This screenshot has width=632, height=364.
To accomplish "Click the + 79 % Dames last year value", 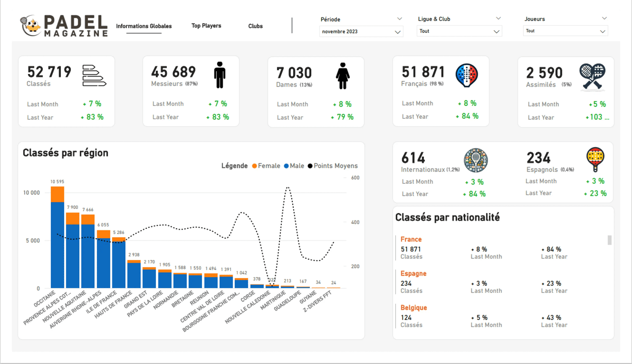I will pyautogui.click(x=342, y=117).
